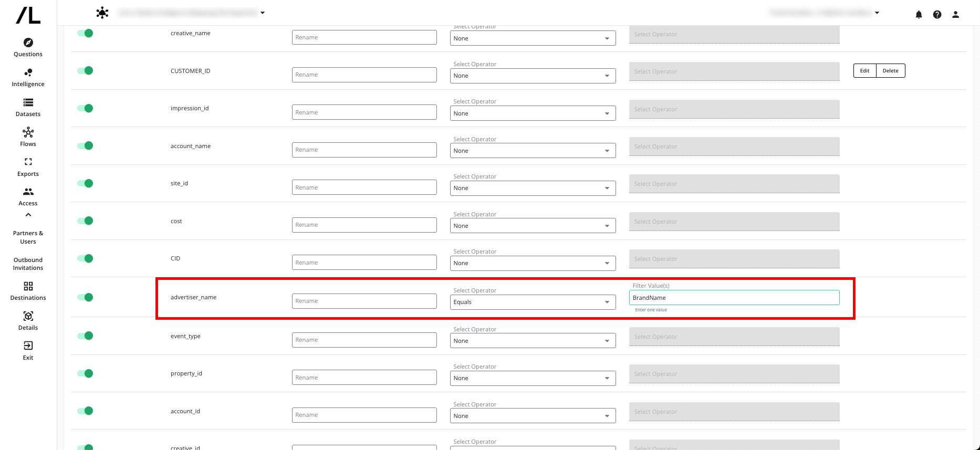980x450 pixels.
Task: Open the help icon in top bar
Action: [937, 15]
